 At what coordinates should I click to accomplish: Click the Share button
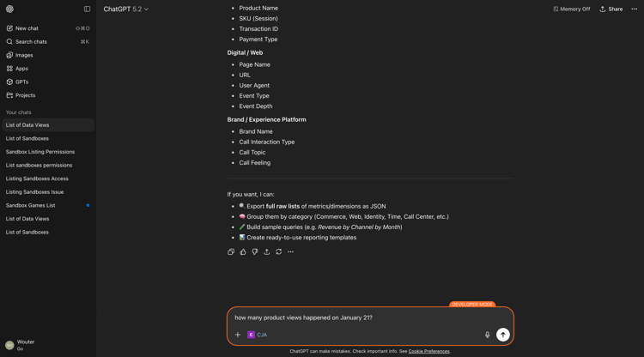[x=611, y=9]
